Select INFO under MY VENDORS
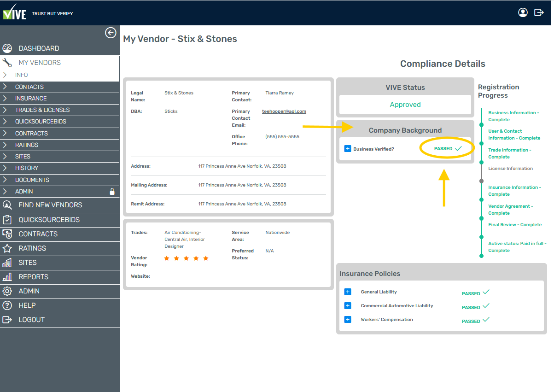This screenshot has height=392, width=554. pos(22,75)
